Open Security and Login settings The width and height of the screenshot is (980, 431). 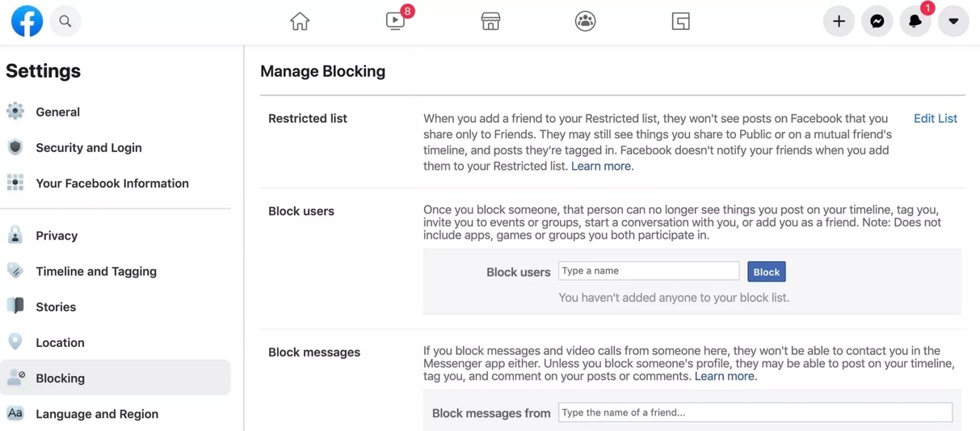[x=88, y=148]
